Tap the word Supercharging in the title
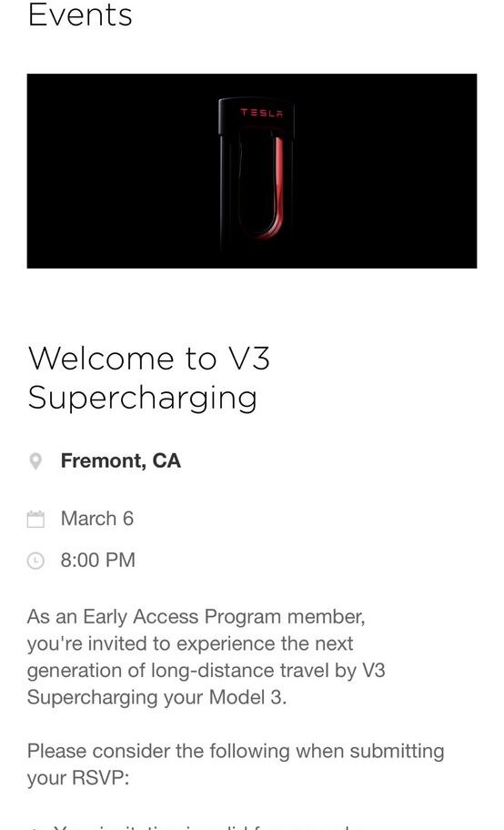Viewport: 504px width, 830px height. pyautogui.click(x=143, y=398)
